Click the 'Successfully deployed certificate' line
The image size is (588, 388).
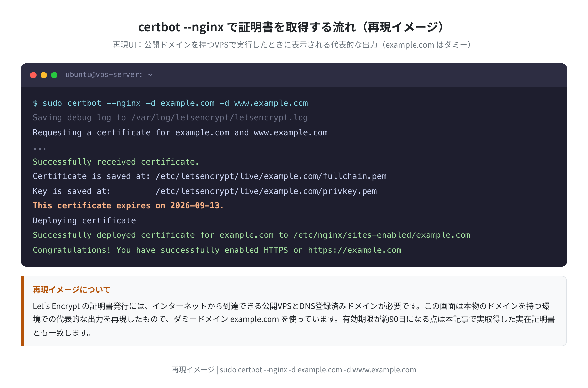252,235
